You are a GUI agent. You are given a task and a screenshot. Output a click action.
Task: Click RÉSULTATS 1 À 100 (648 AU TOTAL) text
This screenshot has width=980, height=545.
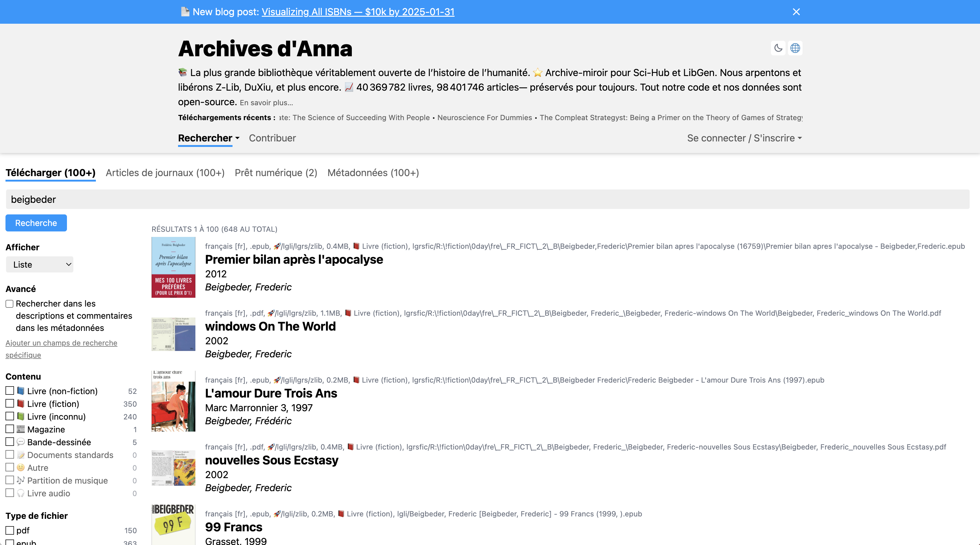point(214,229)
